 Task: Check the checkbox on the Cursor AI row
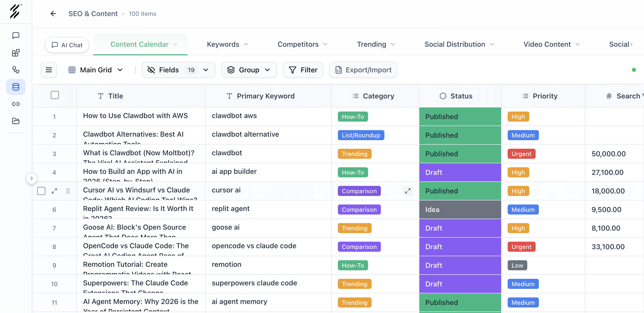41,191
